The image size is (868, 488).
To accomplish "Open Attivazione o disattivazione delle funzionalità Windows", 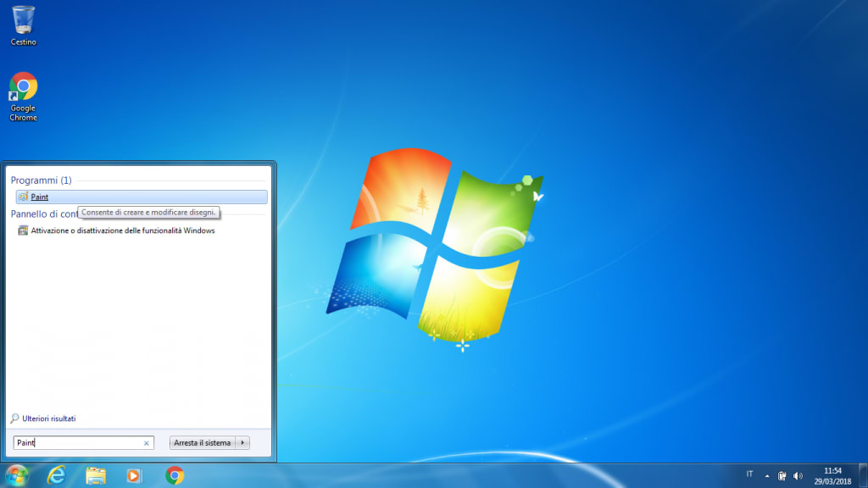I will point(122,230).
